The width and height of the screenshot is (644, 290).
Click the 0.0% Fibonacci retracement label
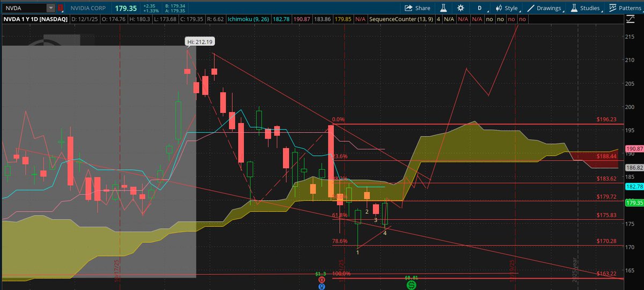tap(338, 120)
